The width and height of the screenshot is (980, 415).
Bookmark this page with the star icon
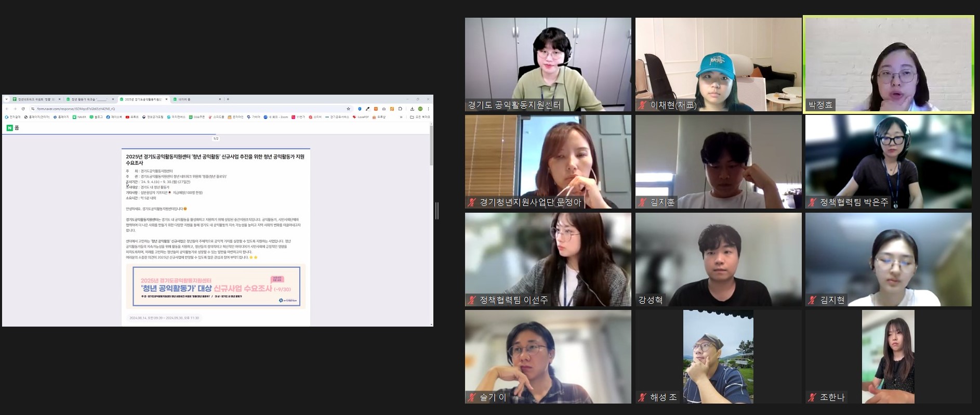coord(348,109)
